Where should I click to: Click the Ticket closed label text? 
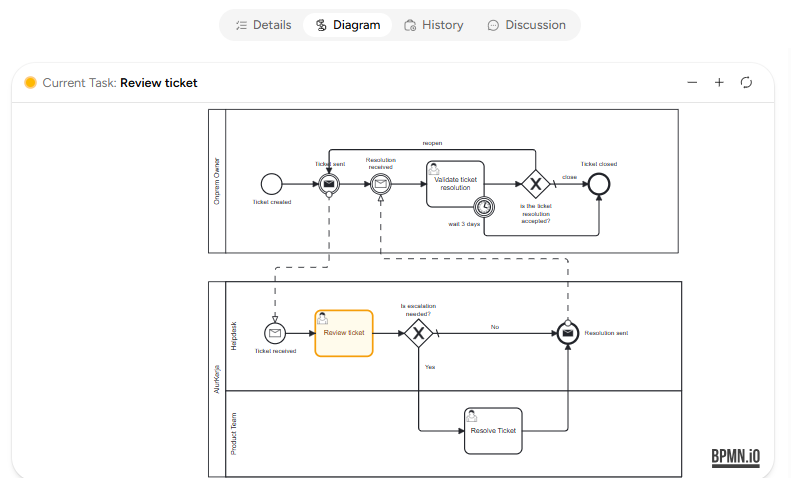[x=599, y=164]
